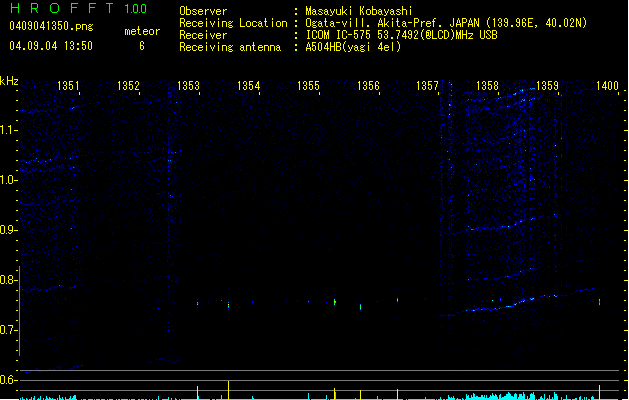Click the 1355 time axis marker
This screenshot has height=400, width=629.
[x=308, y=86]
